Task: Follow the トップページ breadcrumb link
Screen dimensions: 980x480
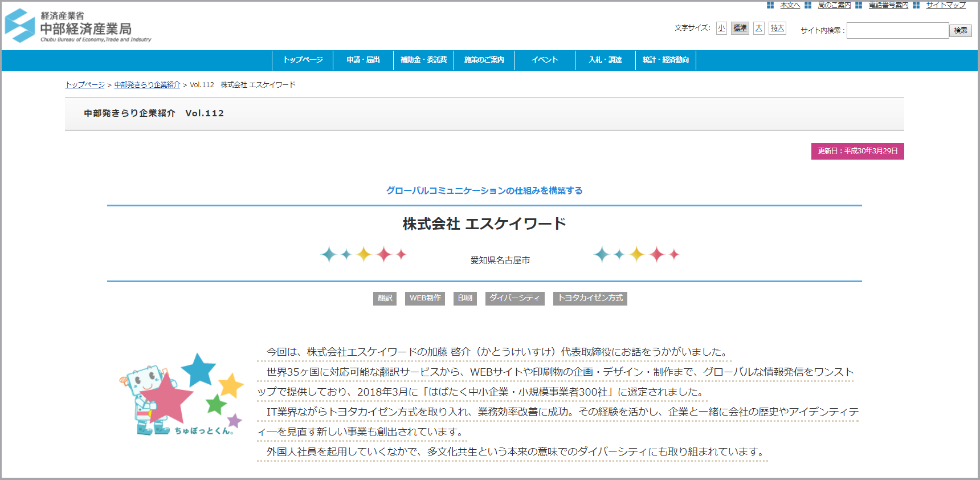Action: (85, 85)
